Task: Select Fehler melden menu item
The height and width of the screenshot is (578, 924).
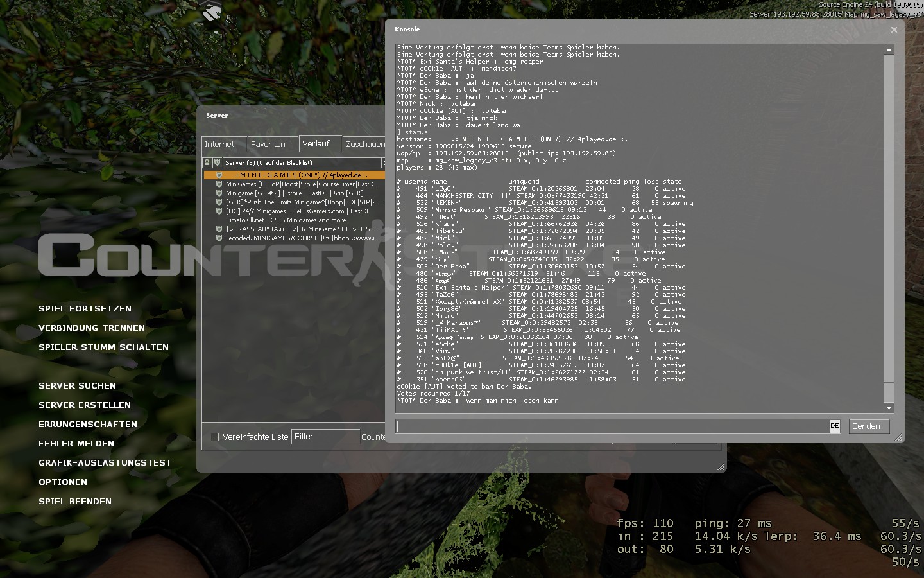Action: tap(76, 444)
